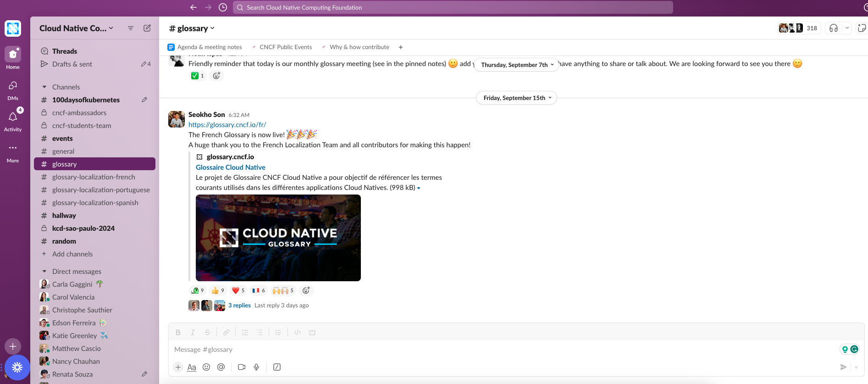Viewport: 868px width, 384px height.
Task: View the 3 replies thread
Action: (x=239, y=306)
